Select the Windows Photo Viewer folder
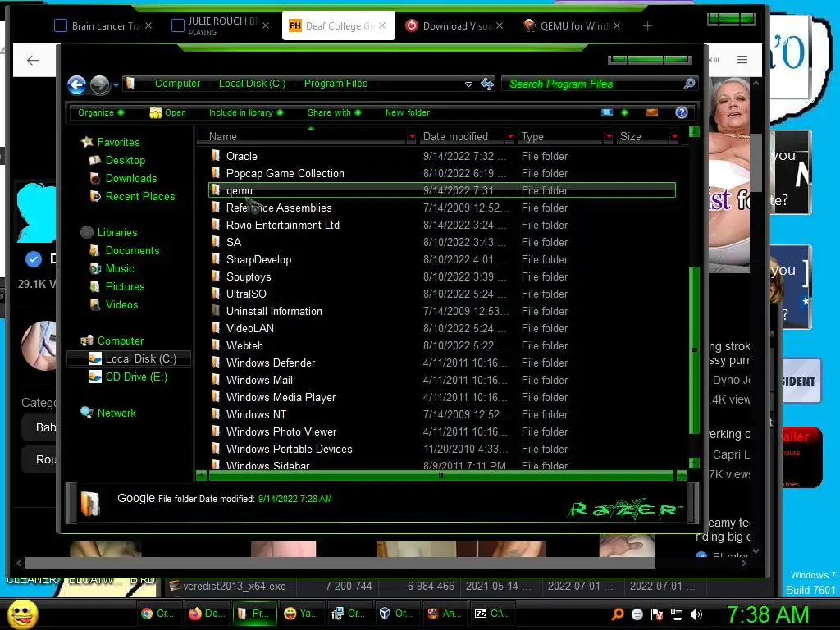The width and height of the screenshot is (840, 630). point(281,431)
